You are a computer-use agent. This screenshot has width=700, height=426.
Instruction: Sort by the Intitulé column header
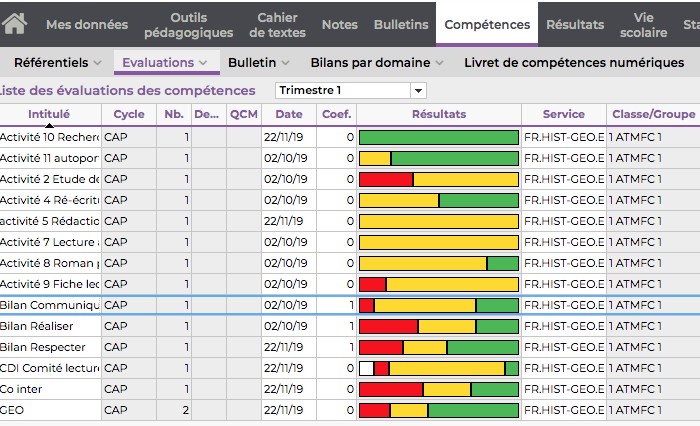pyautogui.click(x=49, y=114)
